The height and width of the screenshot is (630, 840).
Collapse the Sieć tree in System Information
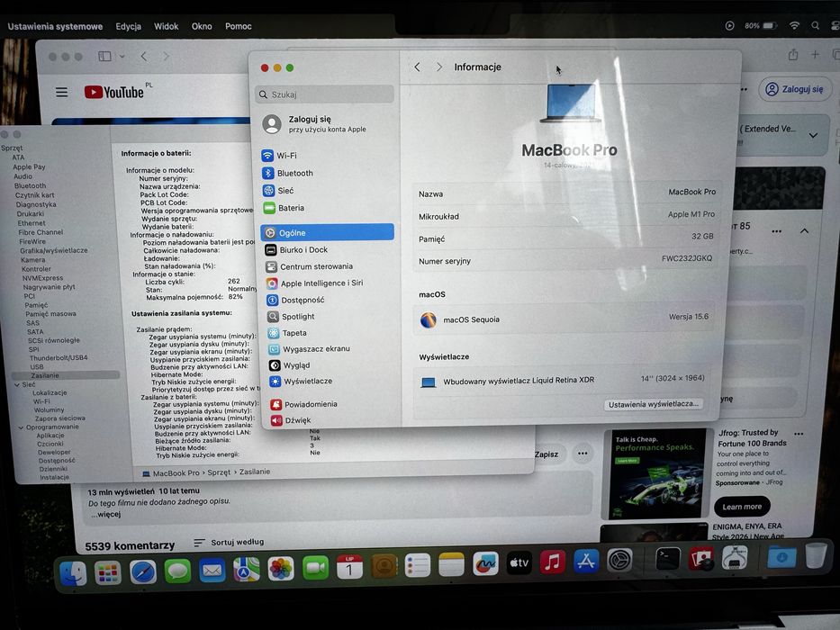(17, 384)
